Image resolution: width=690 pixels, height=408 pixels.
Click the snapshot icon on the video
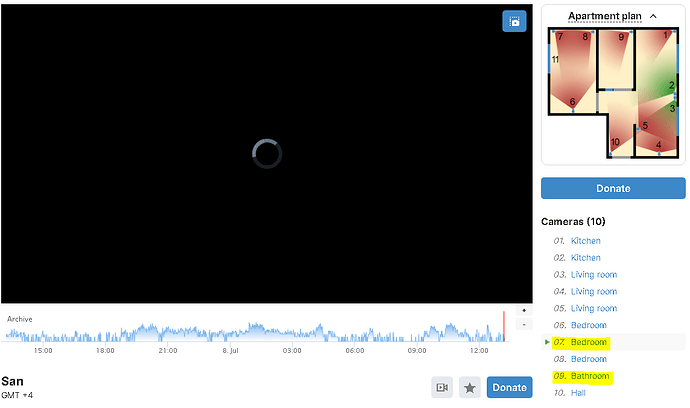point(514,22)
